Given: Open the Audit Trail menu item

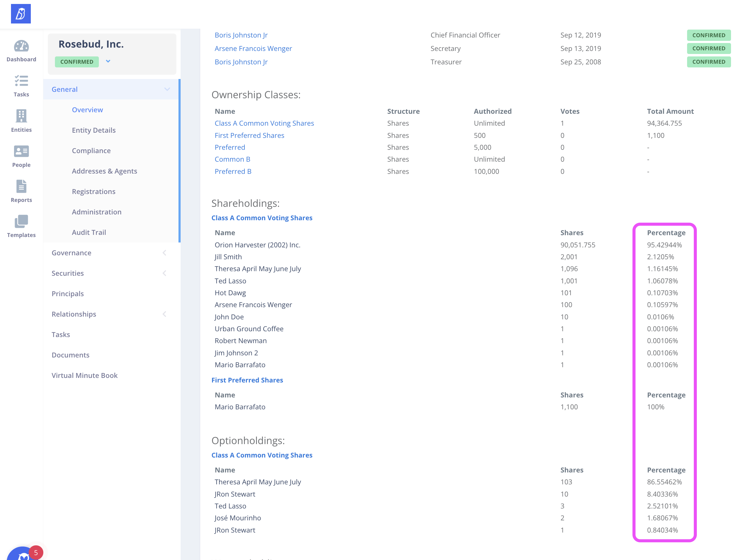Looking at the screenshot, I should [89, 232].
